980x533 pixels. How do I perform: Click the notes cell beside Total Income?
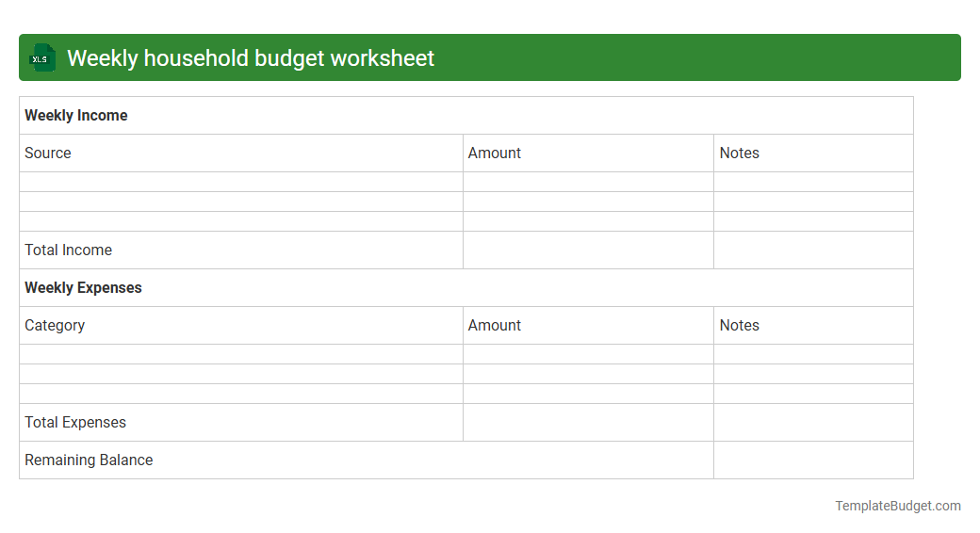tap(814, 250)
